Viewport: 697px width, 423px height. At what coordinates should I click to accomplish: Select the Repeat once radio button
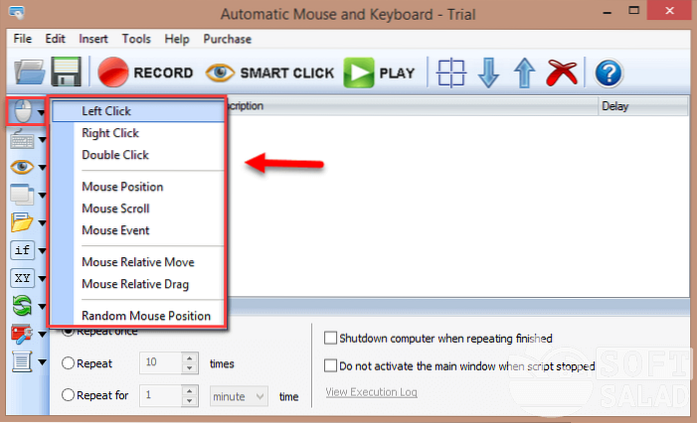click(x=69, y=331)
